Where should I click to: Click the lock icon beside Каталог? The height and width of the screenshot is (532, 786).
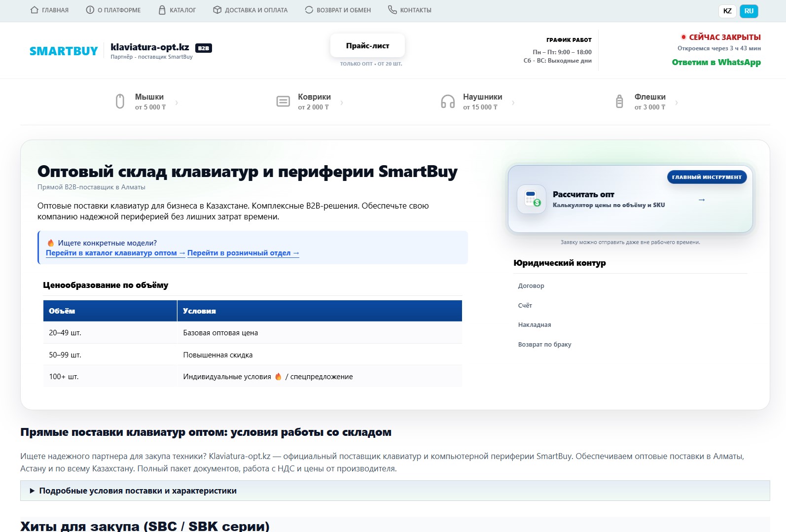tap(162, 10)
